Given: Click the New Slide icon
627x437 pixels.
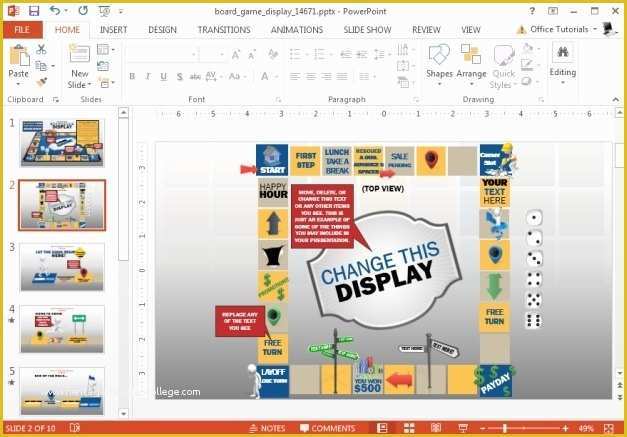Looking at the screenshot, I should [x=79, y=54].
